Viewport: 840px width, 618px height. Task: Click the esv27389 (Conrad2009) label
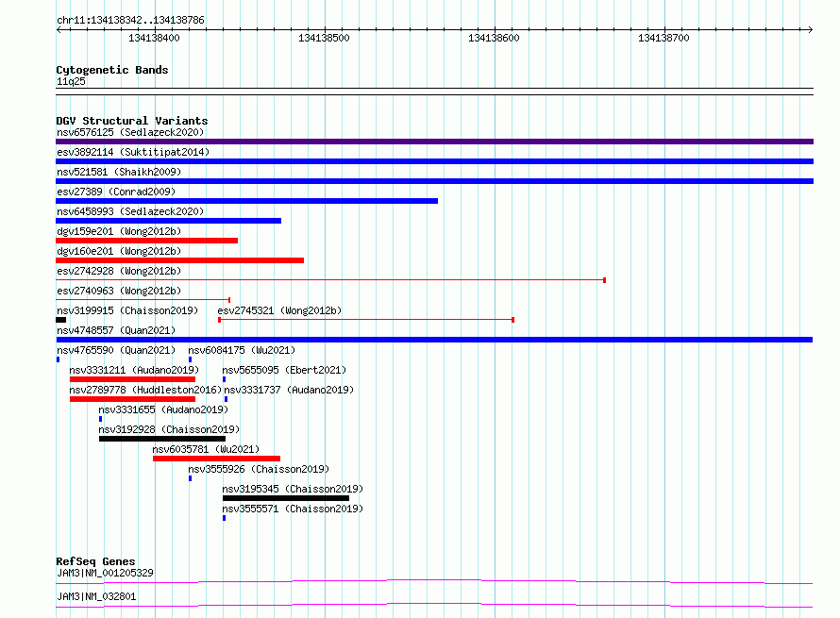tap(116, 192)
